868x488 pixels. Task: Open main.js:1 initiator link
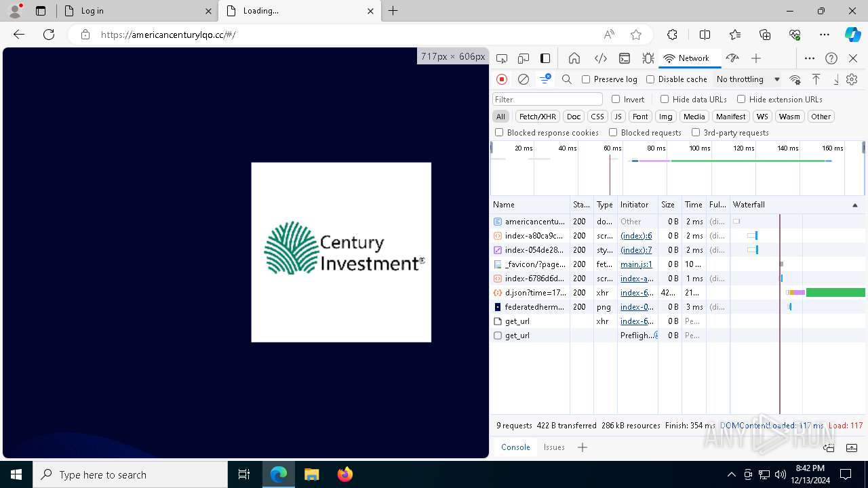(636, 264)
